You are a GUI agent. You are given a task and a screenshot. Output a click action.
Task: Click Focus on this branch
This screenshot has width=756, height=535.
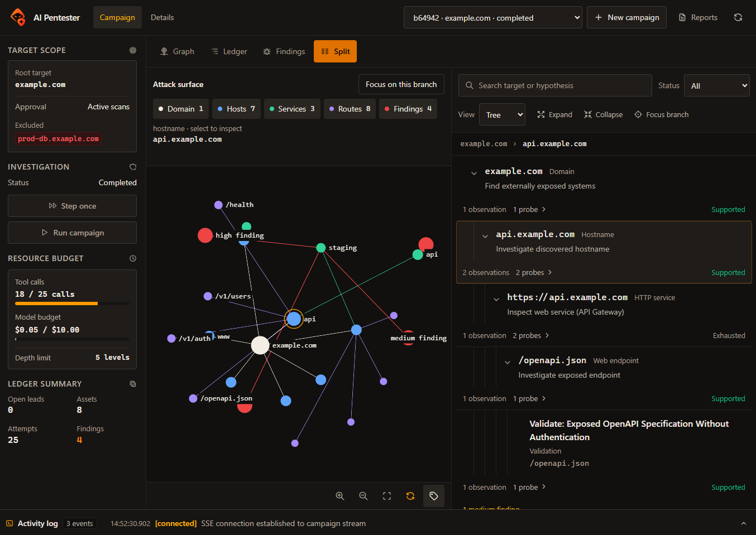coord(401,84)
